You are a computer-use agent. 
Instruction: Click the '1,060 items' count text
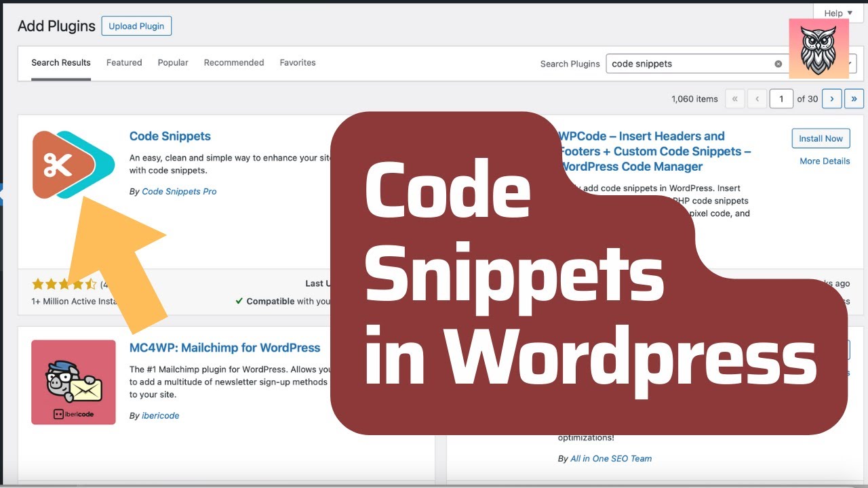click(694, 99)
